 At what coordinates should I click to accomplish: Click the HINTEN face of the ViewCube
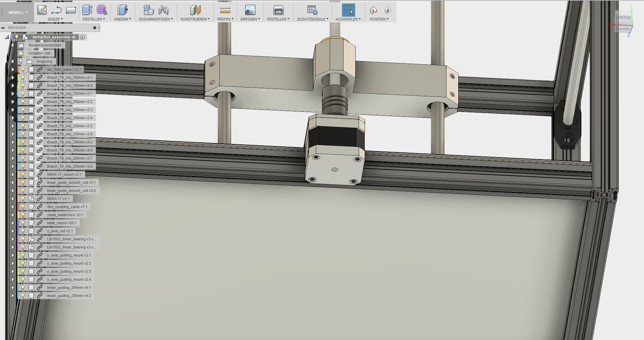623,18
